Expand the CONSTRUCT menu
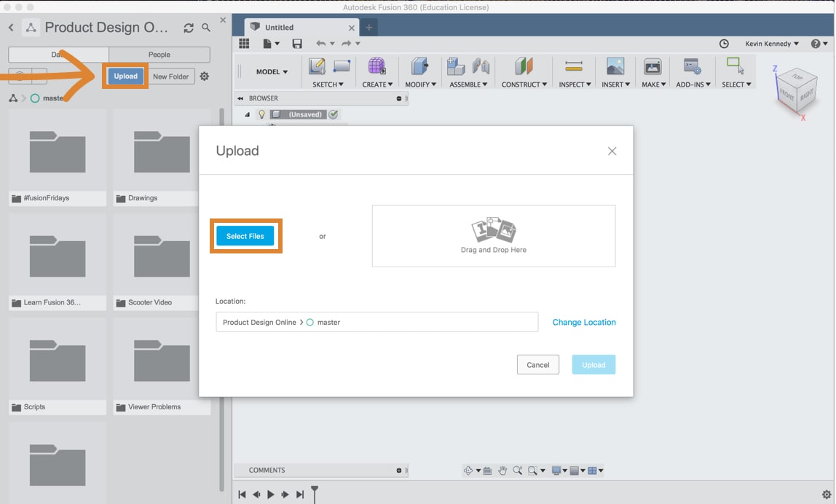 click(x=524, y=84)
